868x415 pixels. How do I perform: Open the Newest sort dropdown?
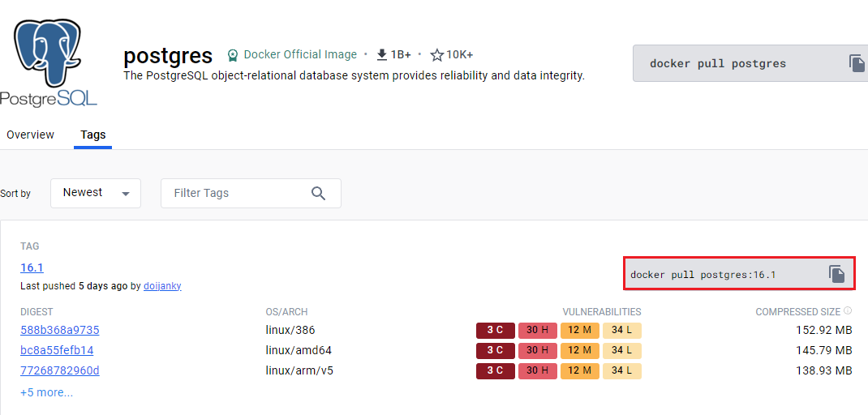click(96, 193)
